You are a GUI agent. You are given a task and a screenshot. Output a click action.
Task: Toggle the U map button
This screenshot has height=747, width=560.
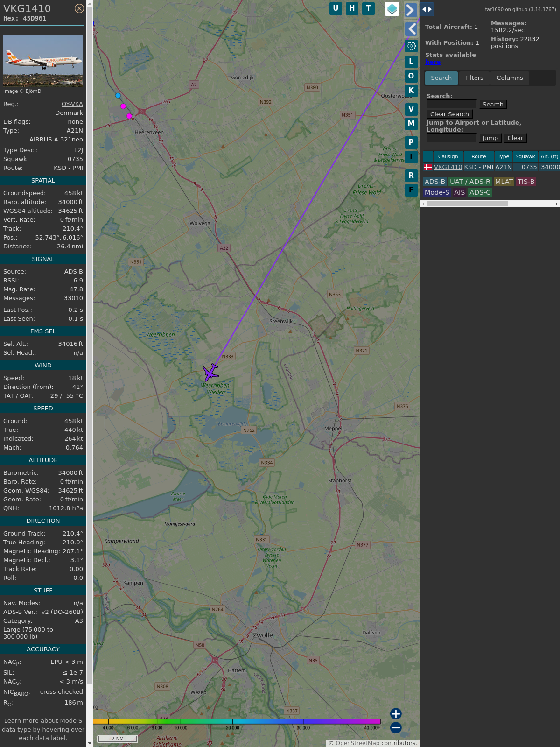(336, 8)
